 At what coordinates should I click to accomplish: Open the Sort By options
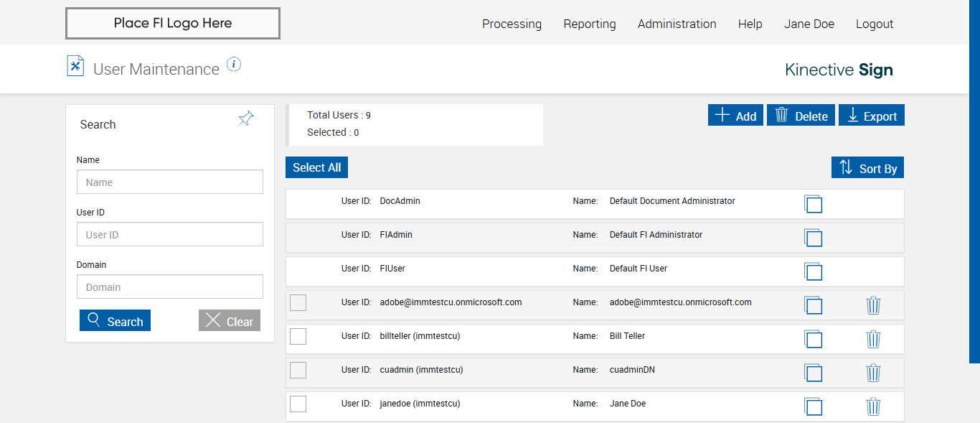(x=867, y=168)
